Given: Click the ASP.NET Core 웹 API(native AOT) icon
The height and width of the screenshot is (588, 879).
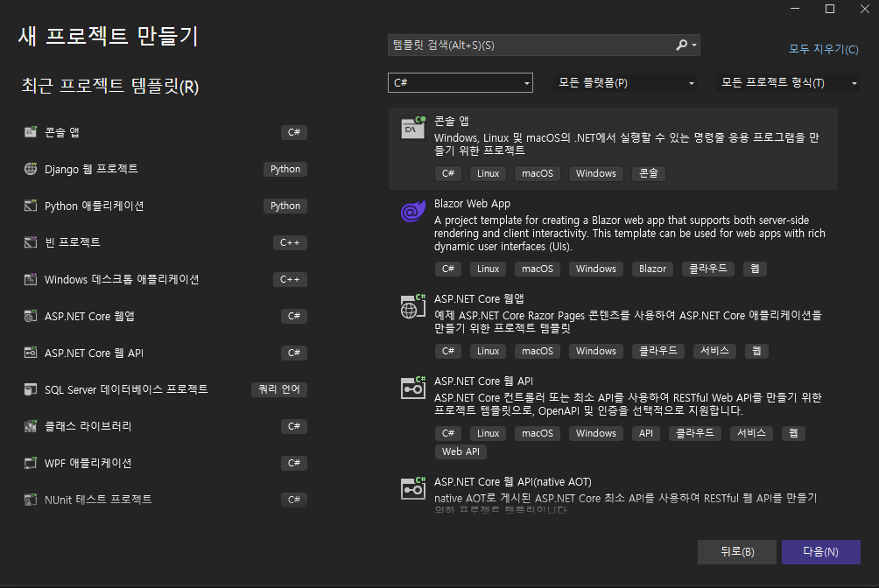Looking at the screenshot, I should pyautogui.click(x=413, y=488).
